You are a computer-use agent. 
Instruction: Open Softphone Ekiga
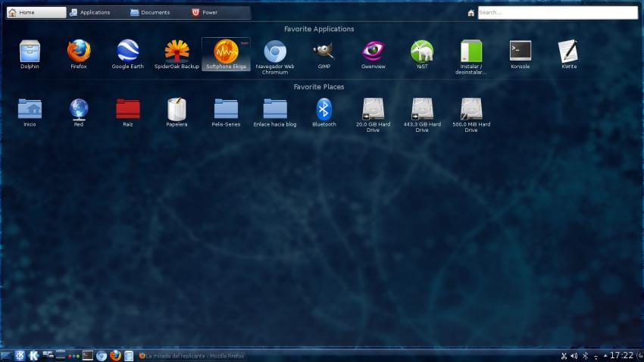226,55
